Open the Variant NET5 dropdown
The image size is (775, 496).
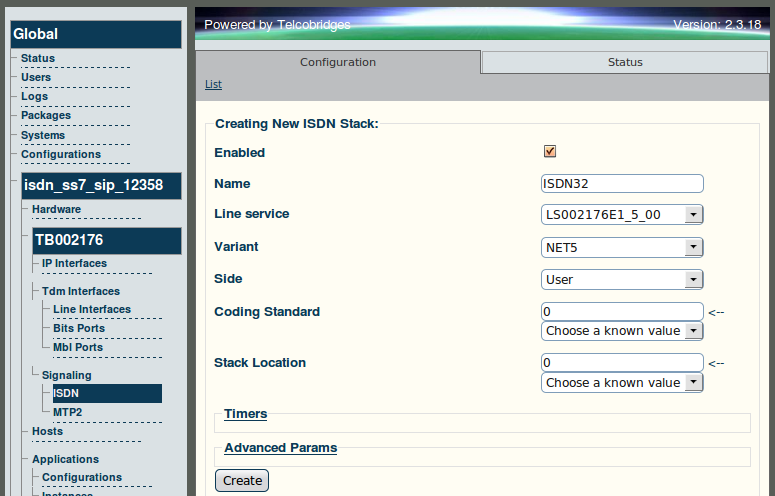pos(622,247)
